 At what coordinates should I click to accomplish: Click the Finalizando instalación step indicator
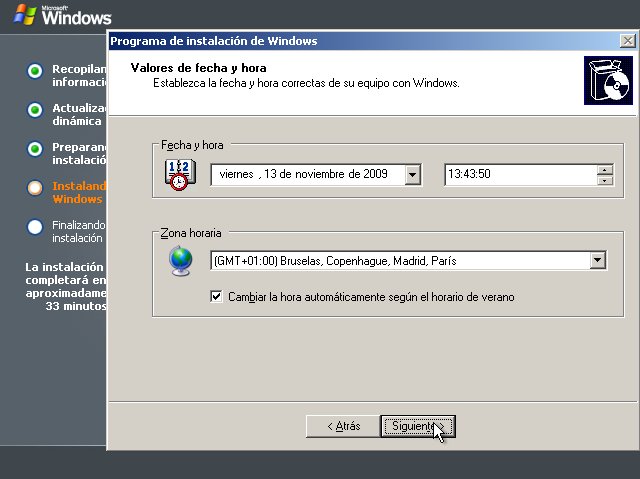35,227
